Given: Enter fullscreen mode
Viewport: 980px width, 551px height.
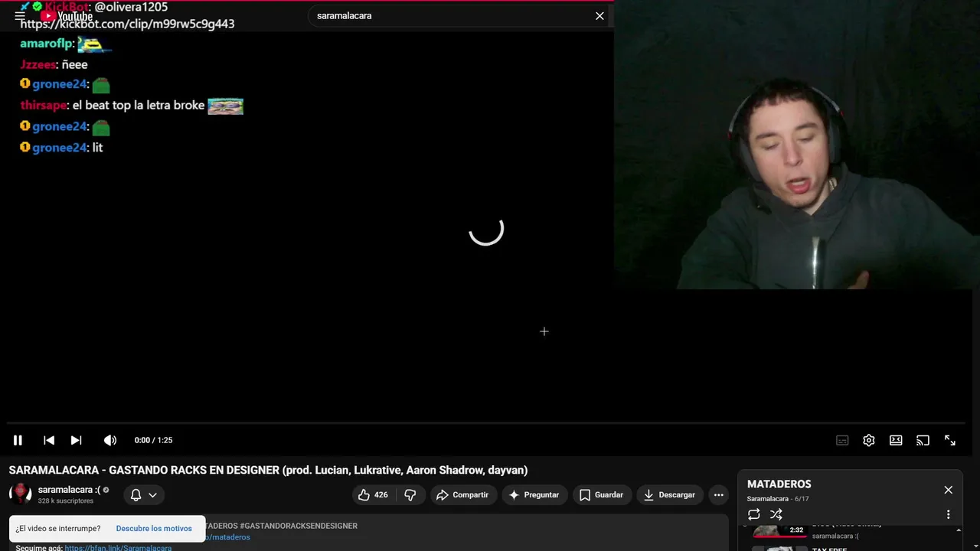Looking at the screenshot, I should [950, 440].
